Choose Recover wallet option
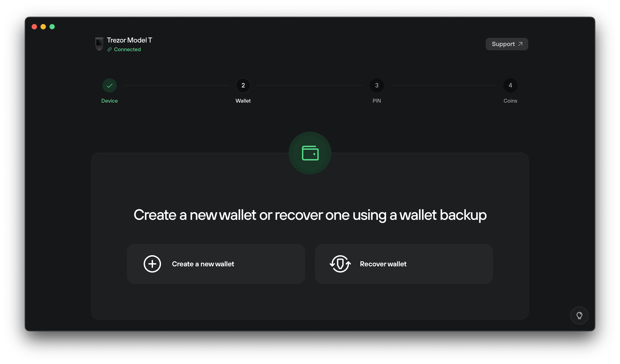Screen dimensions: 620x364 [x=404, y=264]
